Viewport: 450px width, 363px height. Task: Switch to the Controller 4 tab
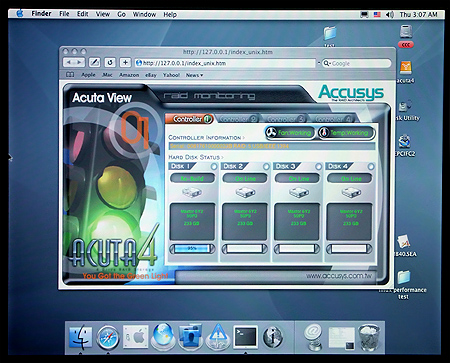point(333,119)
